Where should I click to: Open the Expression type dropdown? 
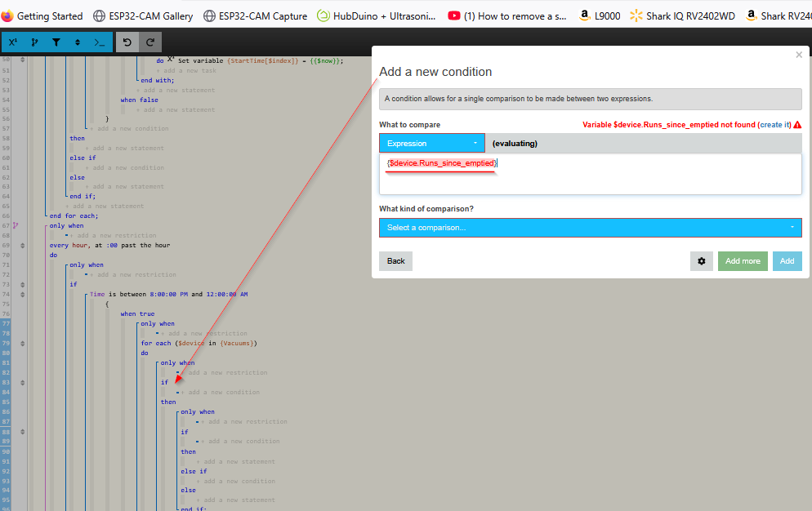[x=432, y=144]
